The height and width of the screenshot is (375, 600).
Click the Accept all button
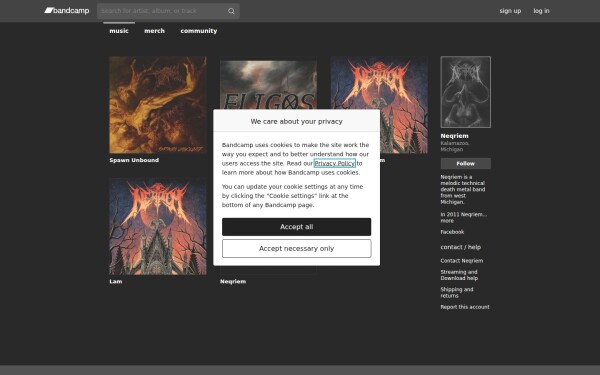coord(296,227)
